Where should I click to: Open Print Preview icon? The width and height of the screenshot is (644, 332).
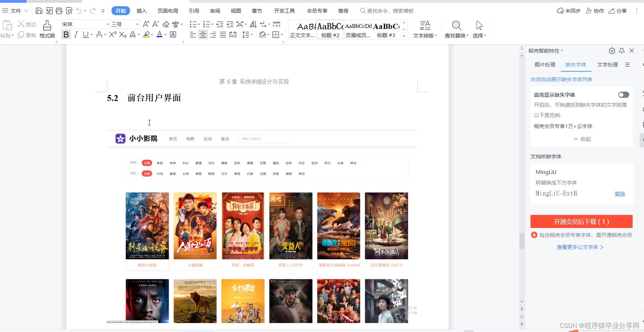tap(69, 11)
